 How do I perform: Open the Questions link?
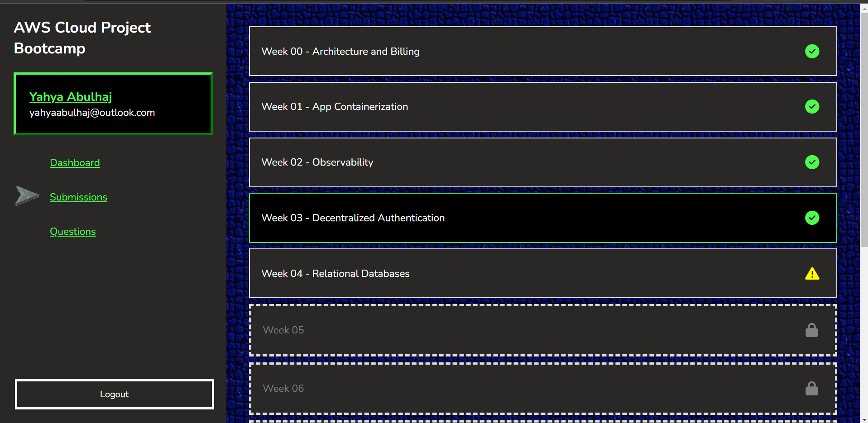click(73, 232)
